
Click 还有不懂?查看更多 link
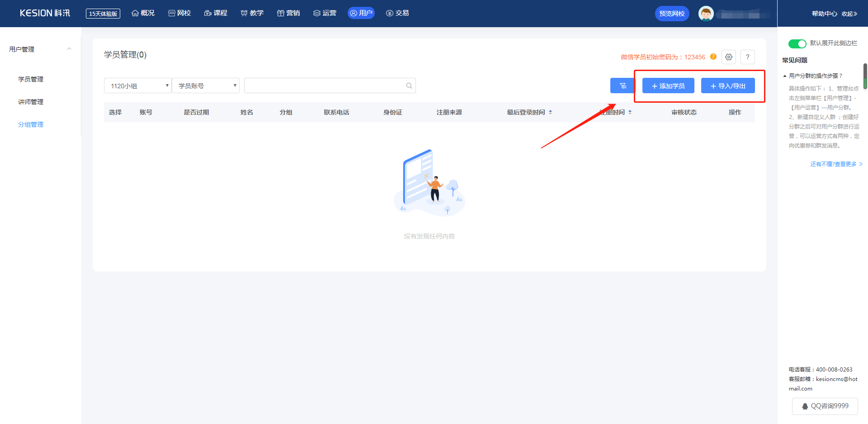point(836,164)
